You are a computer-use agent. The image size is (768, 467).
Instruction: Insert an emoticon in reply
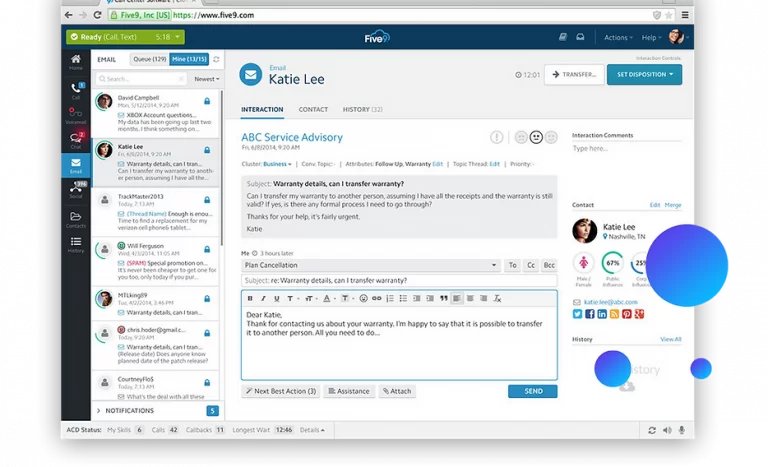363,298
